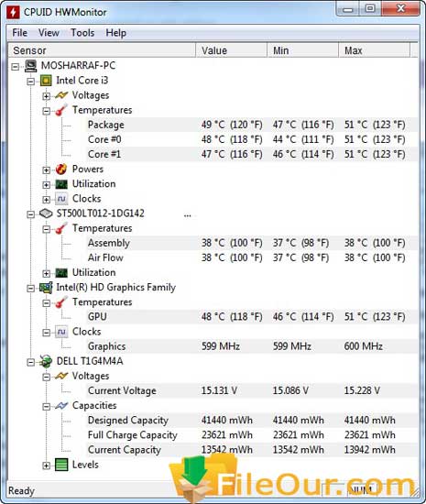This screenshot has width=426, height=504.
Task: Expand Utilization under Intel Core i3
Action: pos(46,185)
